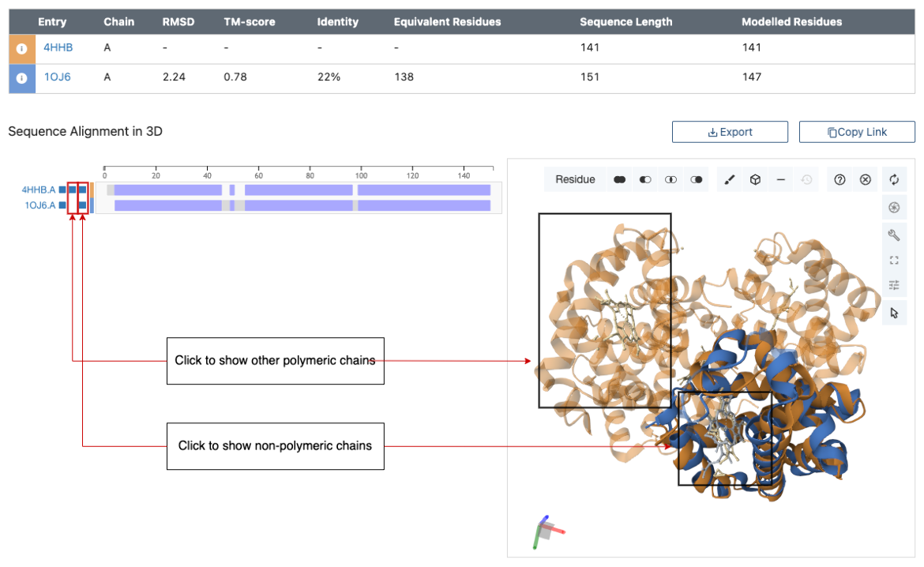
Task: Open the Residue picking level dropdown
Action: click(575, 180)
